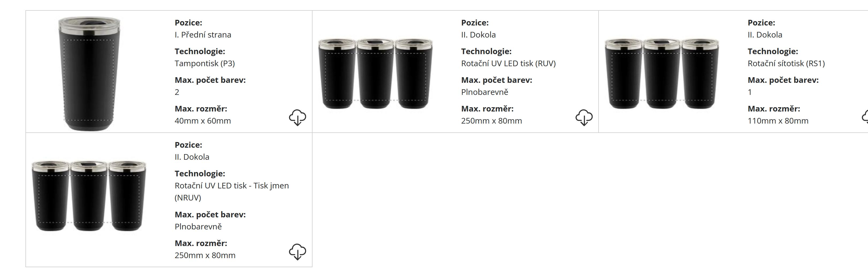The image size is (868, 279).
Task: Click the 'Rotační sítotisk (RS1)' technology text
Action: tap(786, 64)
